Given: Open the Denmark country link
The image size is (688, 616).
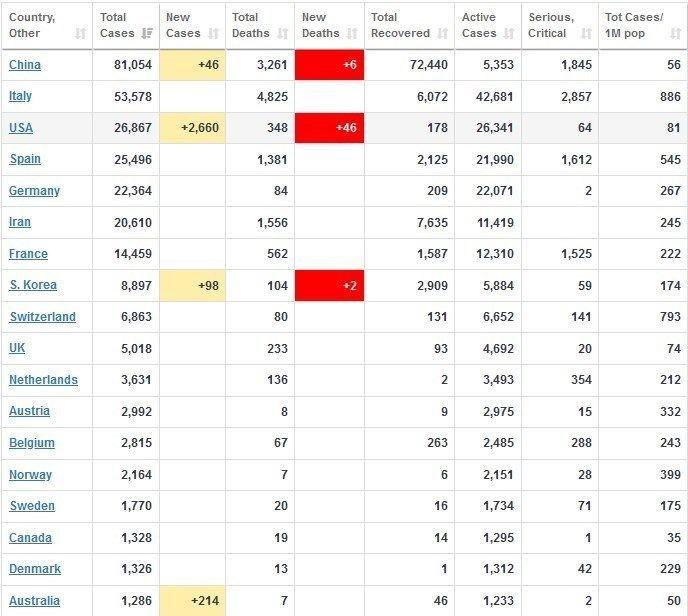Looking at the screenshot, I should pyautogui.click(x=35, y=569).
